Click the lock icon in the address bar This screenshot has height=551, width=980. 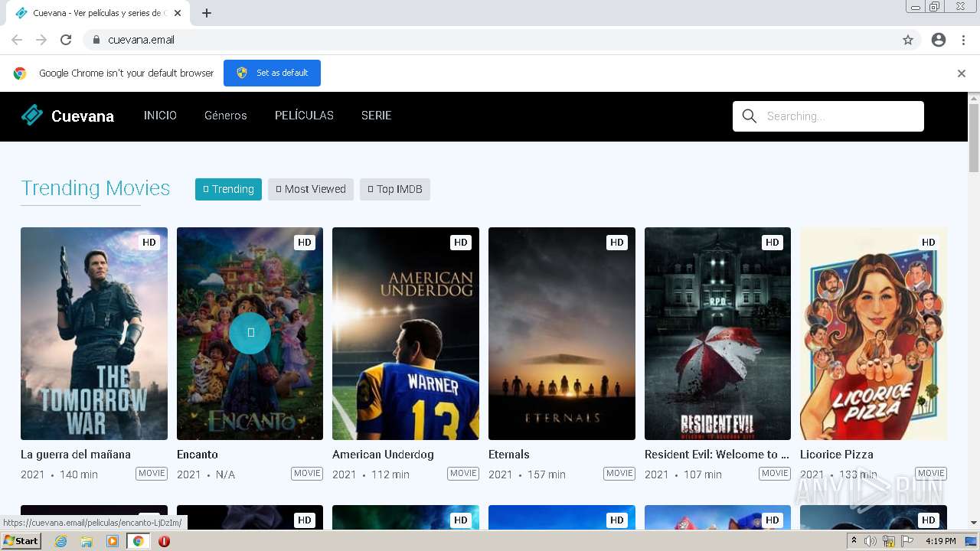click(x=96, y=40)
